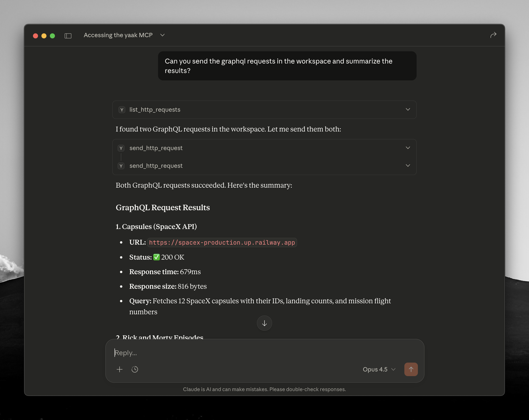The width and height of the screenshot is (529, 420).
Task: Expand the first send_http_request chevron
Action: 408,148
